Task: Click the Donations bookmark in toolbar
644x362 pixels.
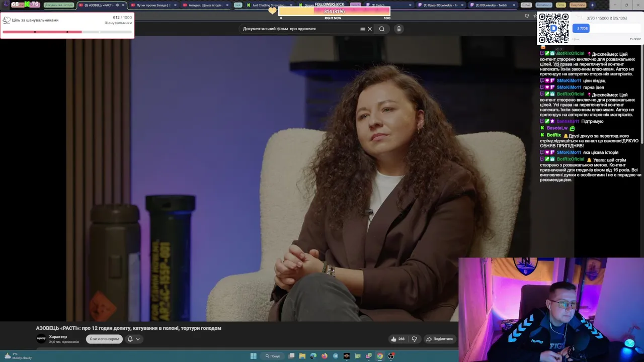Action: pyautogui.click(x=543, y=5)
